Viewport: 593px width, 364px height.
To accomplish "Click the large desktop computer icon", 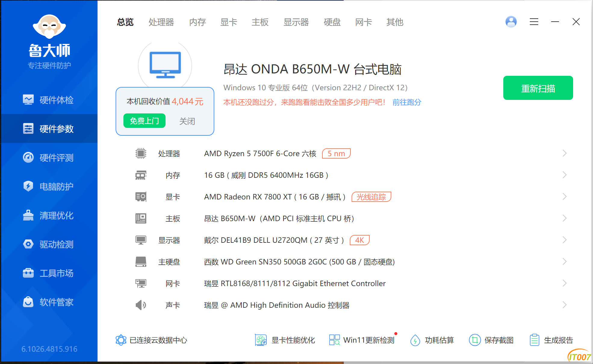I will click(165, 65).
